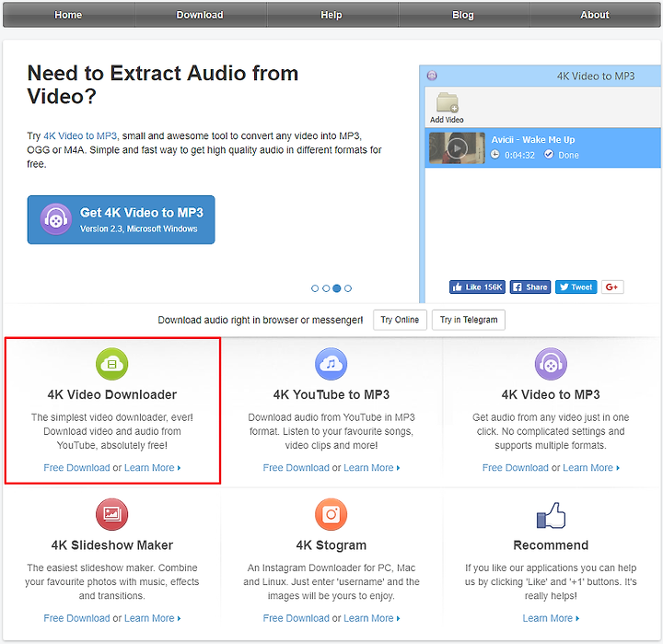The height and width of the screenshot is (644, 663).
Task: Open the About navigation tab
Action: (x=595, y=15)
